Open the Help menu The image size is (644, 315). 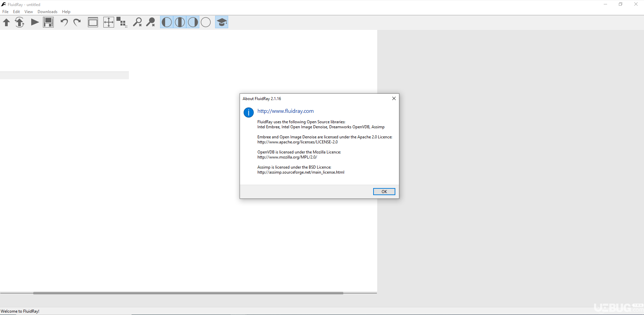tap(66, 12)
